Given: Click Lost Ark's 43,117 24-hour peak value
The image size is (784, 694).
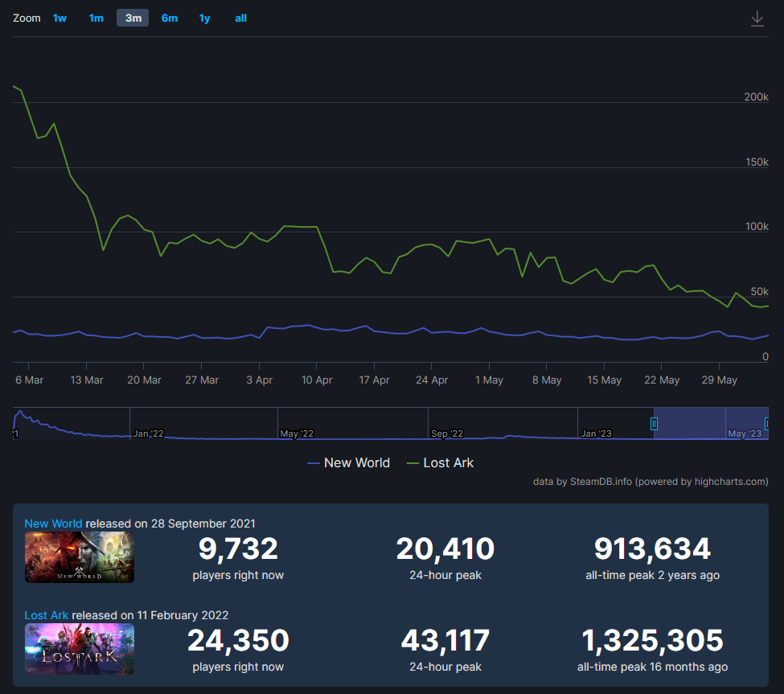Looking at the screenshot, I should 445,640.
